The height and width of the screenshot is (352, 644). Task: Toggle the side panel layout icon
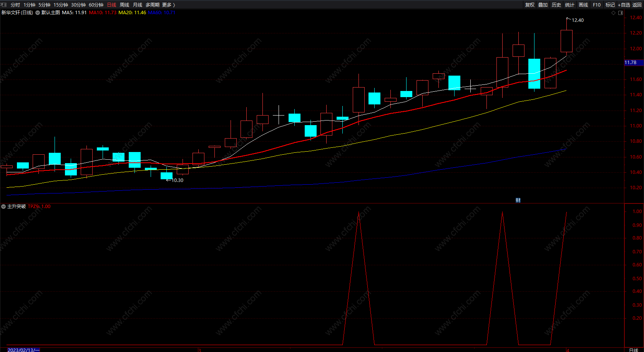(x=620, y=13)
